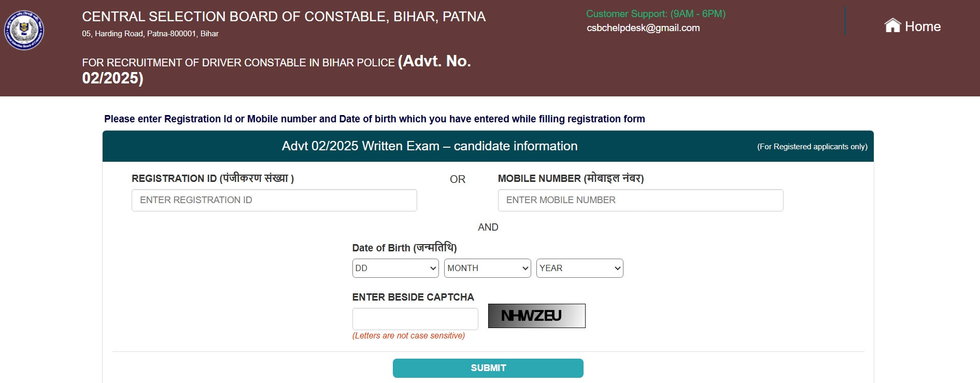Click the house icon beside Home
980x383 pixels.
[x=892, y=25]
